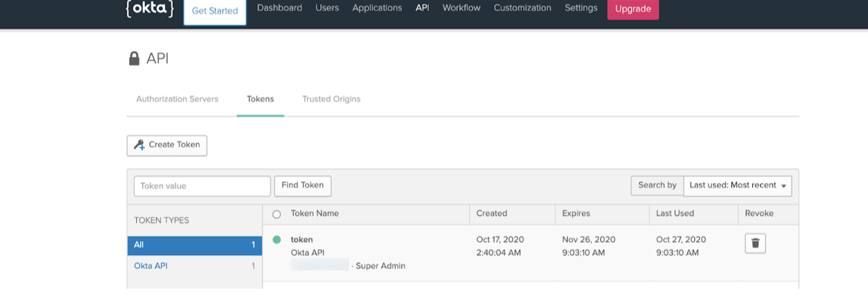868x297 pixels.
Task: Open the Users menu
Action: pos(327,8)
